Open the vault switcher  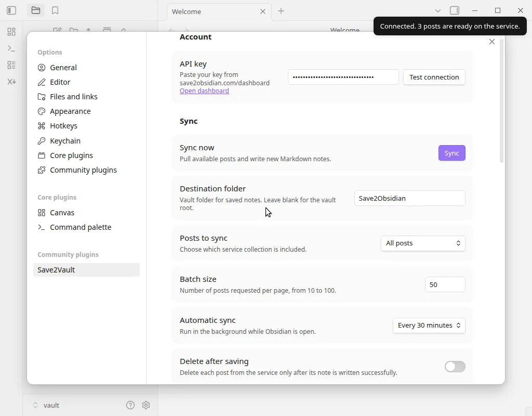[46, 405]
